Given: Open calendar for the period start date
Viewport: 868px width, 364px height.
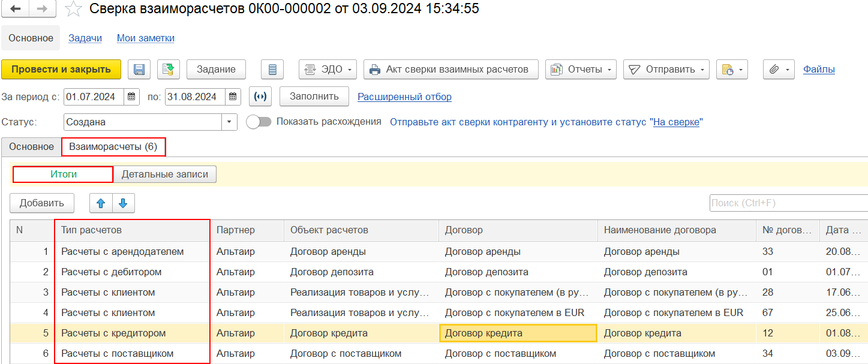Looking at the screenshot, I should (132, 97).
